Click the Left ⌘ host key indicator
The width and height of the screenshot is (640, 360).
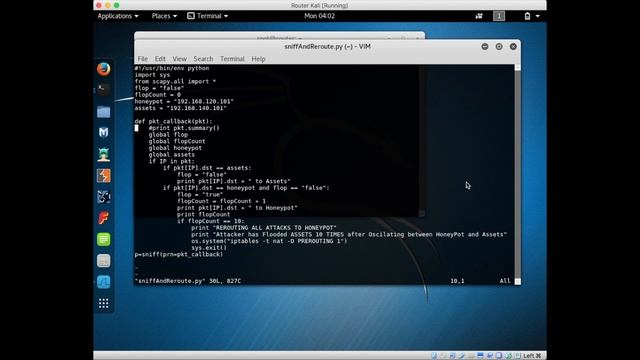tap(532, 356)
